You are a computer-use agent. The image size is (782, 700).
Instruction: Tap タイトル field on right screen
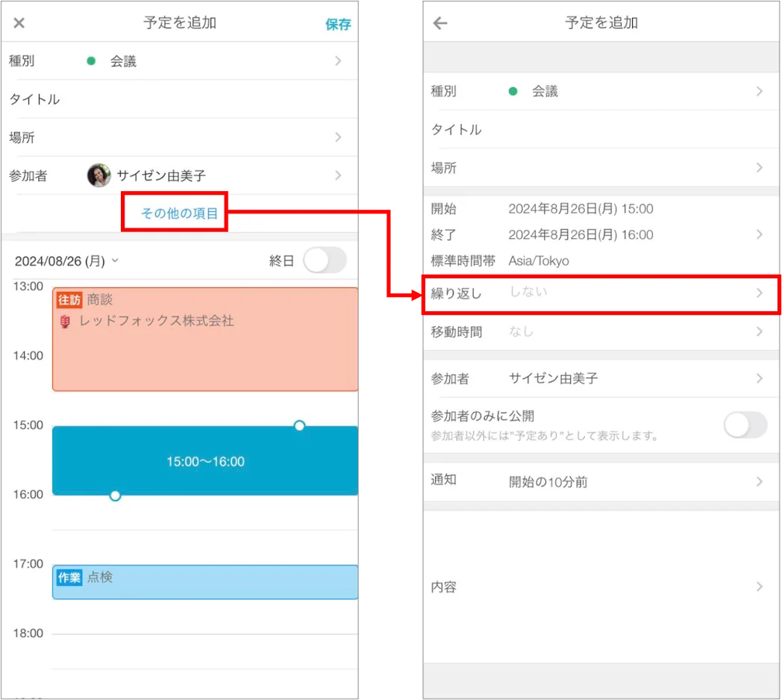click(601, 130)
